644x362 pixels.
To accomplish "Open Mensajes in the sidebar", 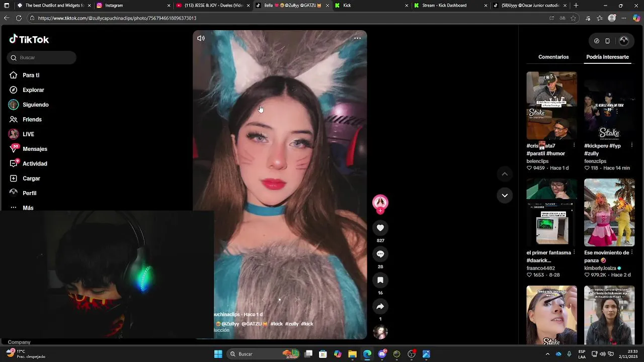I will [35, 149].
